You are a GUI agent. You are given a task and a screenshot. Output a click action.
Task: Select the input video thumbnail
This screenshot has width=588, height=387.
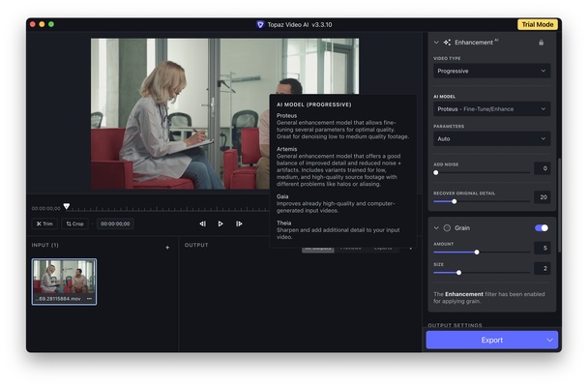pos(64,282)
